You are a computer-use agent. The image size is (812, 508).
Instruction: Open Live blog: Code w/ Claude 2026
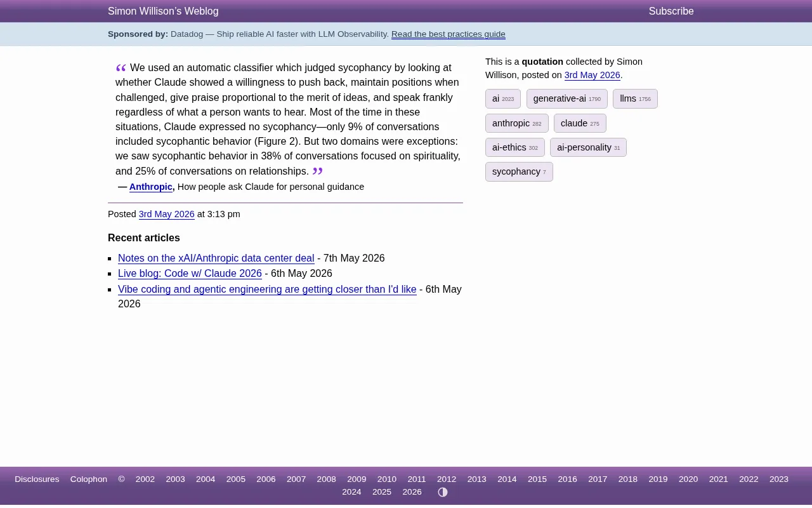[x=190, y=274]
